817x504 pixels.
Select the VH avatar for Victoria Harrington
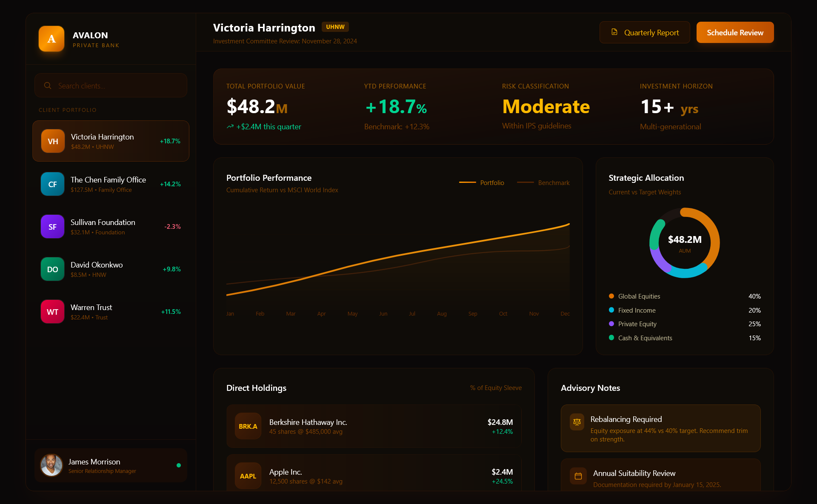pos(52,141)
